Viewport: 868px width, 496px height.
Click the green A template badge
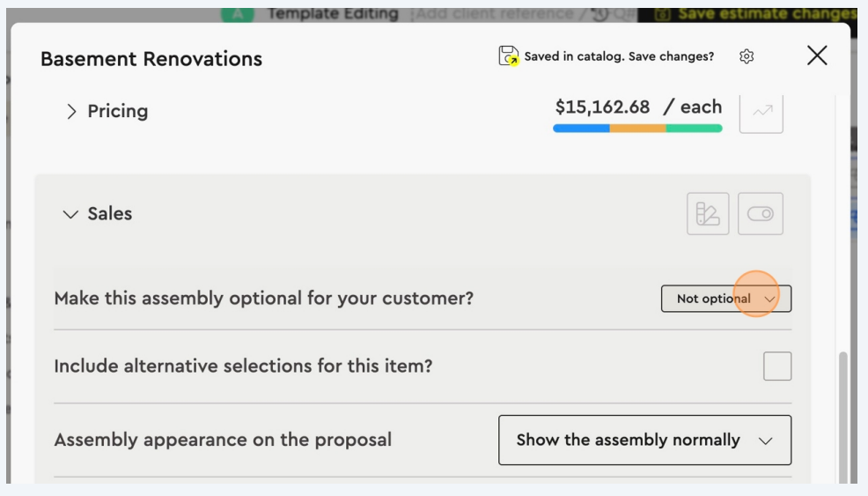pos(236,14)
